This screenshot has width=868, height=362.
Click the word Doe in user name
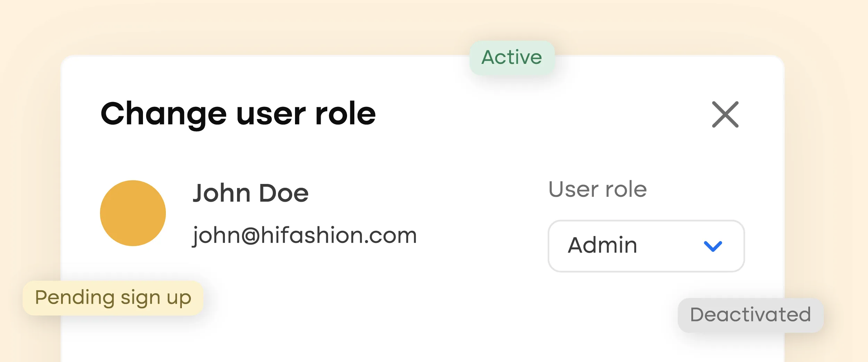(x=284, y=193)
